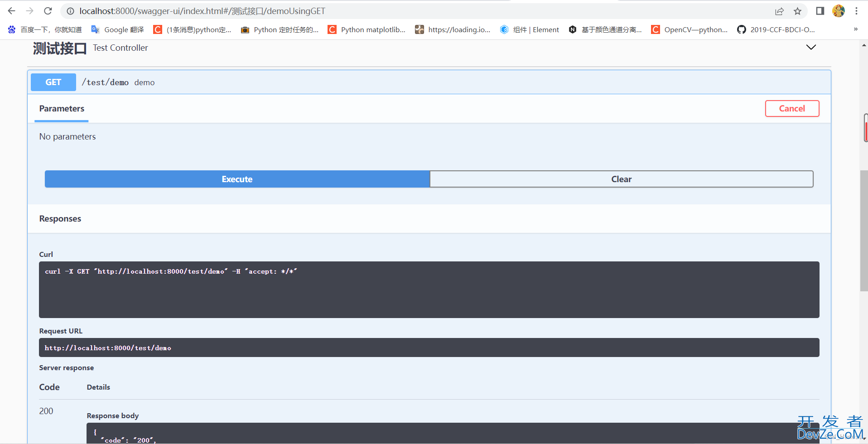Open the 2019-CCF-BDCI GitHub bookmark

(776, 29)
